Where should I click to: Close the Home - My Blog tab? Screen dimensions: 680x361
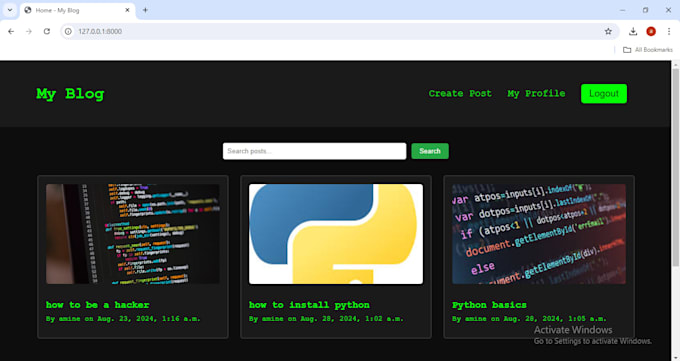(128, 10)
